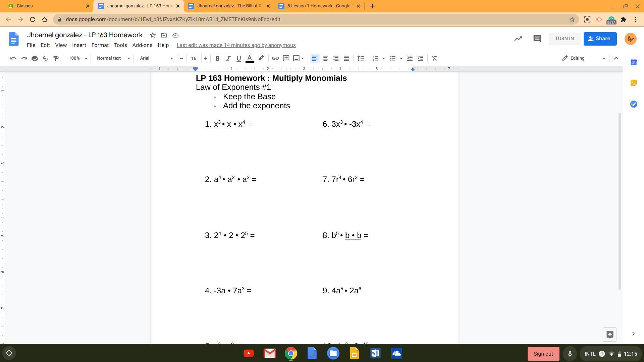The width and height of the screenshot is (644, 362).
Task: Expand the Normal text style dropdown
Action: coord(113,58)
